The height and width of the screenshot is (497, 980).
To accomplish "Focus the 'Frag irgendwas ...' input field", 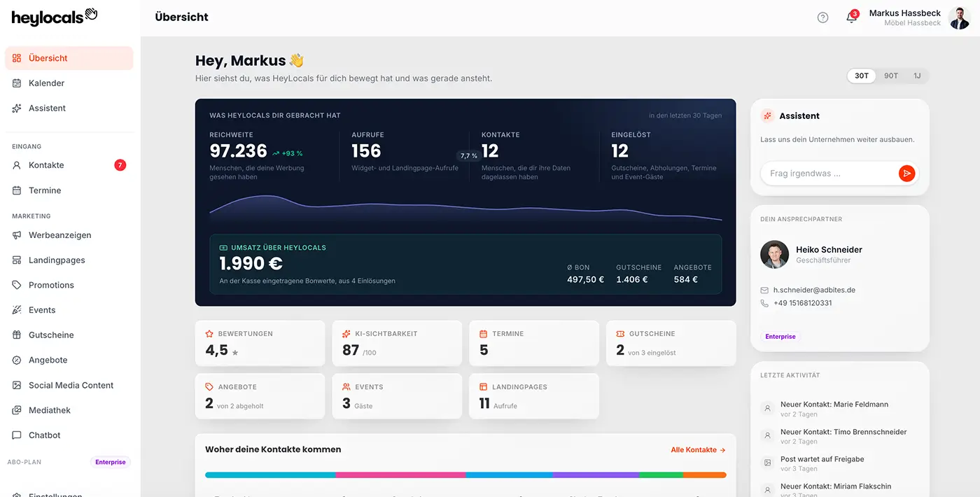I will tap(829, 174).
